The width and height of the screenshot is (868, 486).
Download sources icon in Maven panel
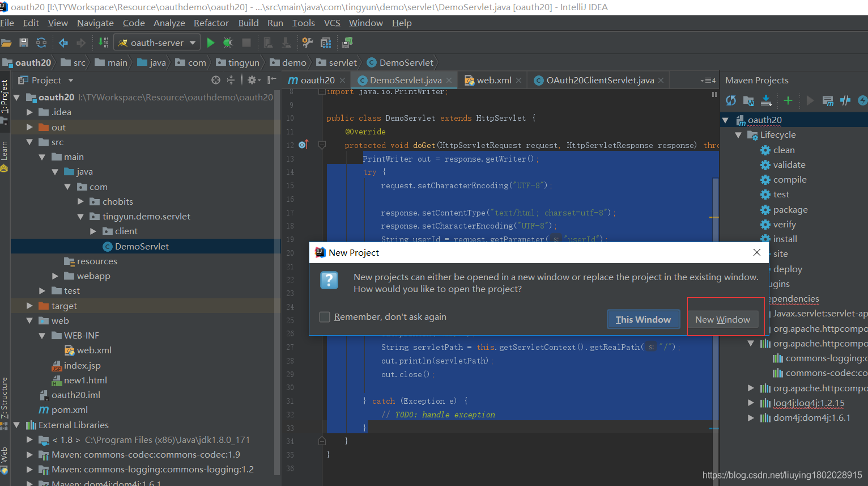point(766,100)
